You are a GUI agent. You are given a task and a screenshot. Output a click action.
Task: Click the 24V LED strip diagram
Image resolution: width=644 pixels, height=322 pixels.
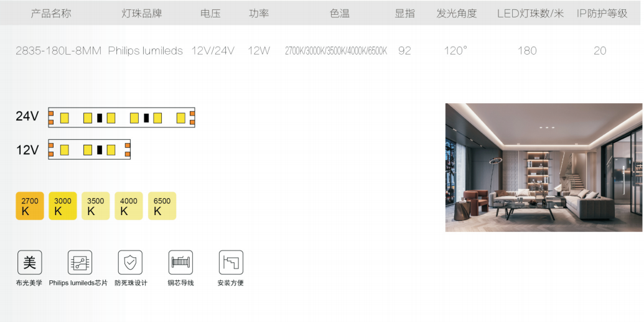coord(121,117)
